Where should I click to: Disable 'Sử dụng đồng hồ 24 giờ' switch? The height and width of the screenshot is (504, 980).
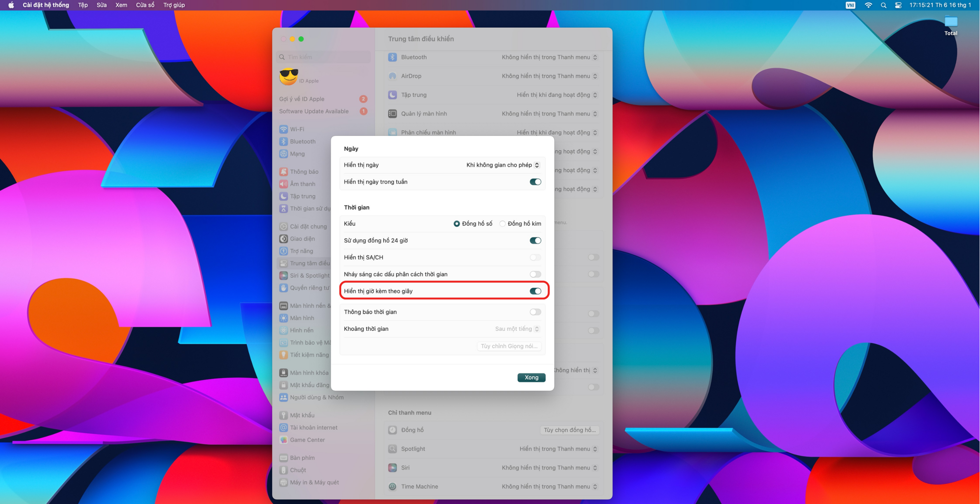(x=535, y=241)
